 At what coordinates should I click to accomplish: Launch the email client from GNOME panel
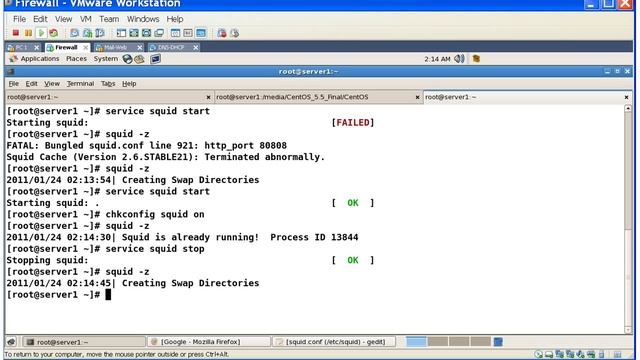(139, 59)
